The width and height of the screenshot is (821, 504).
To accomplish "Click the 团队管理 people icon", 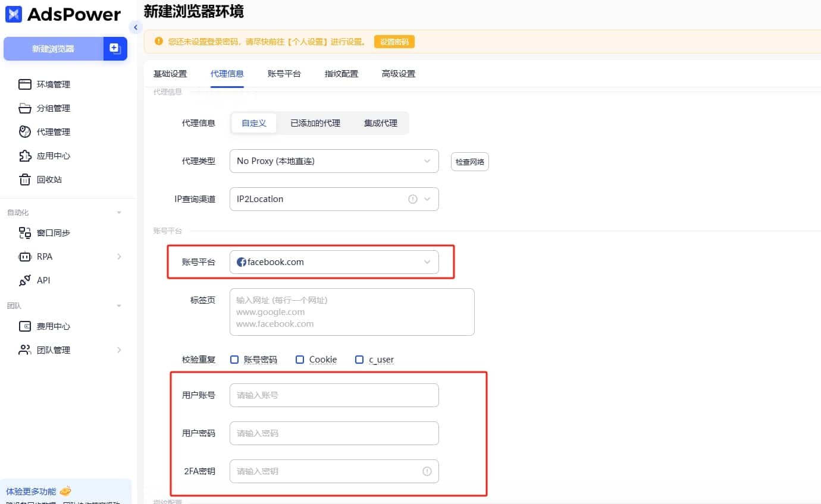I will [25, 350].
